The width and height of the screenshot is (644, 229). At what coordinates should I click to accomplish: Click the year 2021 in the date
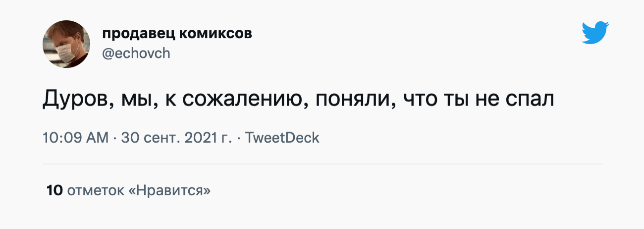click(198, 138)
